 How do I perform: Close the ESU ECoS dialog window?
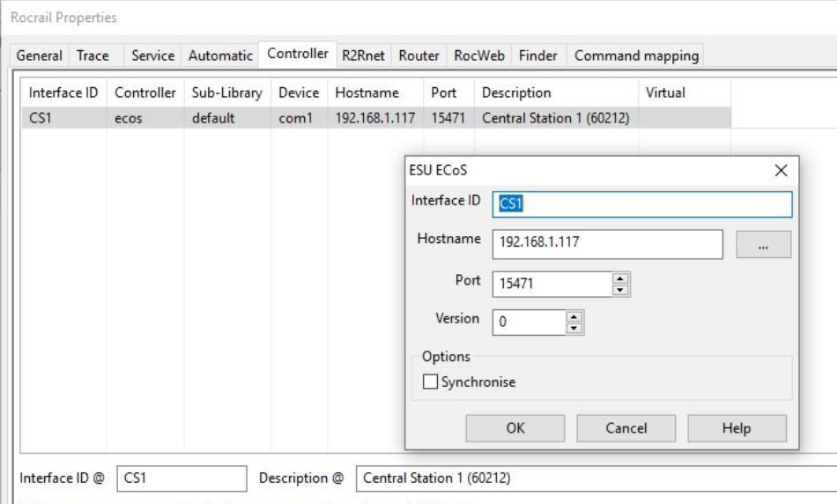(x=779, y=171)
